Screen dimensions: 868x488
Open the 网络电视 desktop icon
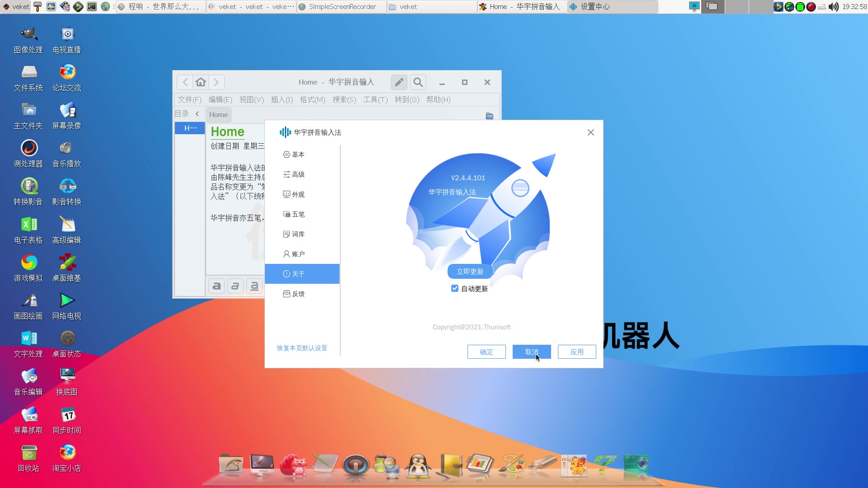67,306
